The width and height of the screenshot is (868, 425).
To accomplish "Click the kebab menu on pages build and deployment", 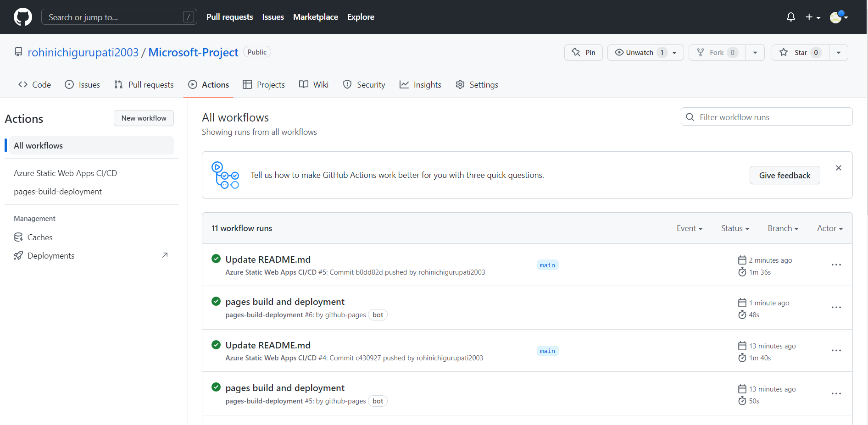I will [x=836, y=307].
